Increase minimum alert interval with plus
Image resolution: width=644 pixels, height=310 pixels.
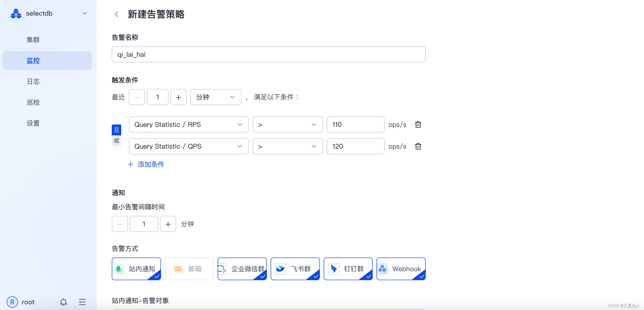pyautogui.click(x=168, y=224)
